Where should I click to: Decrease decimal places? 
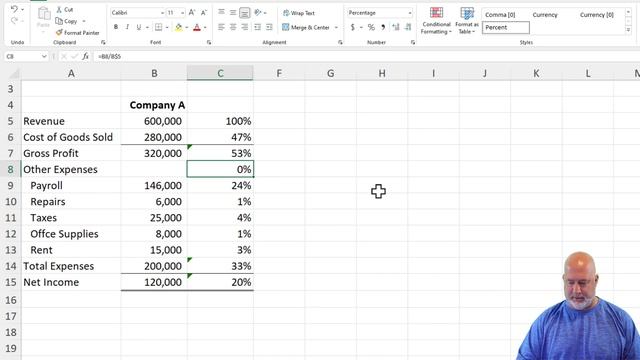click(408, 27)
